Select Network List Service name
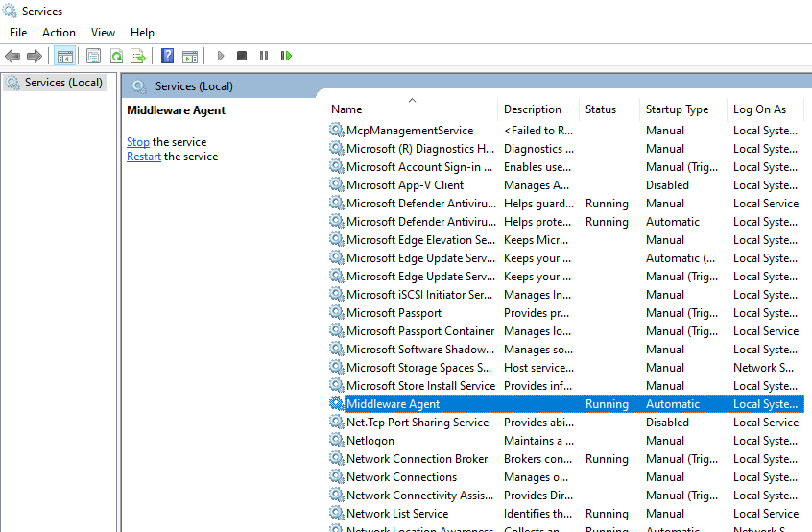Screen dimensions: 812x532 [397, 514]
